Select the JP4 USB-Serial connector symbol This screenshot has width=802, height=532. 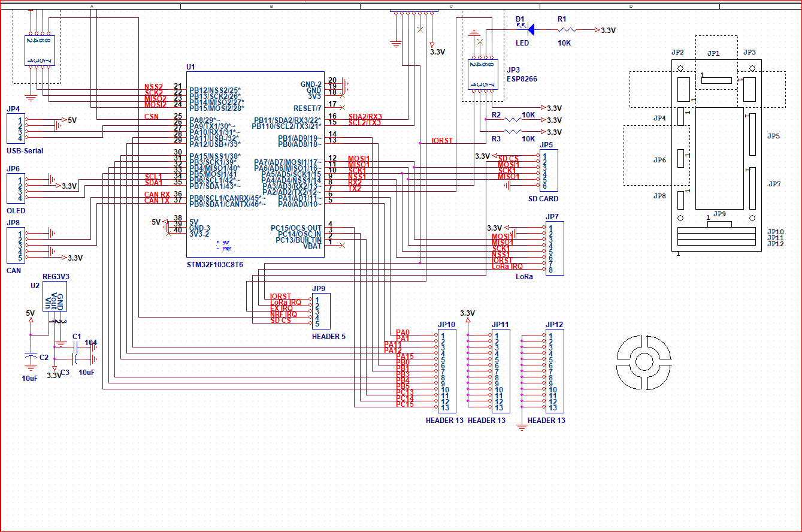(x=16, y=129)
